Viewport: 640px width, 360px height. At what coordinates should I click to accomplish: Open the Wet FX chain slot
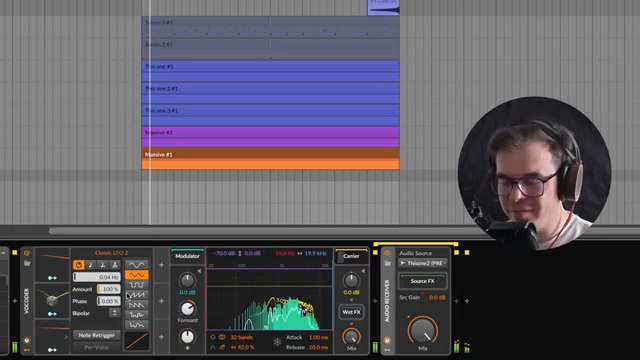click(351, 312)
